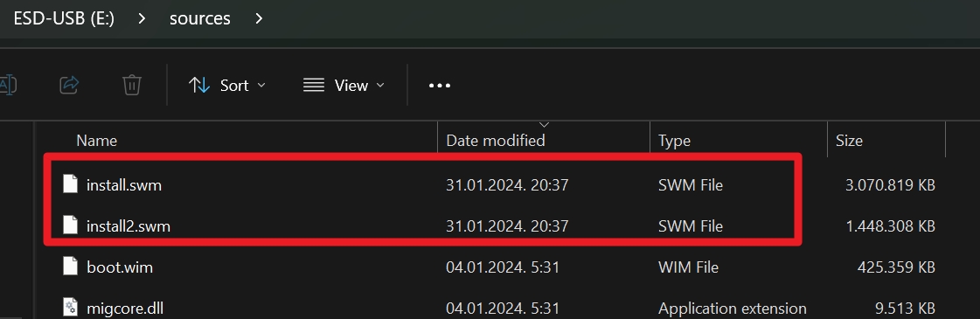This screenshot has height=319, width=980.
Task: Select the boot.wim file icon
Action: point(71,267)
